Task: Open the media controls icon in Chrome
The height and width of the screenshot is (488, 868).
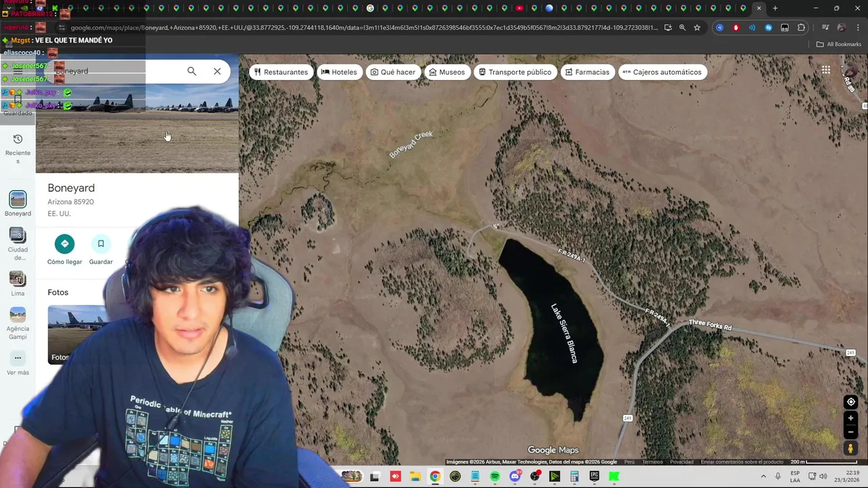Action: [x=825, y=28]
